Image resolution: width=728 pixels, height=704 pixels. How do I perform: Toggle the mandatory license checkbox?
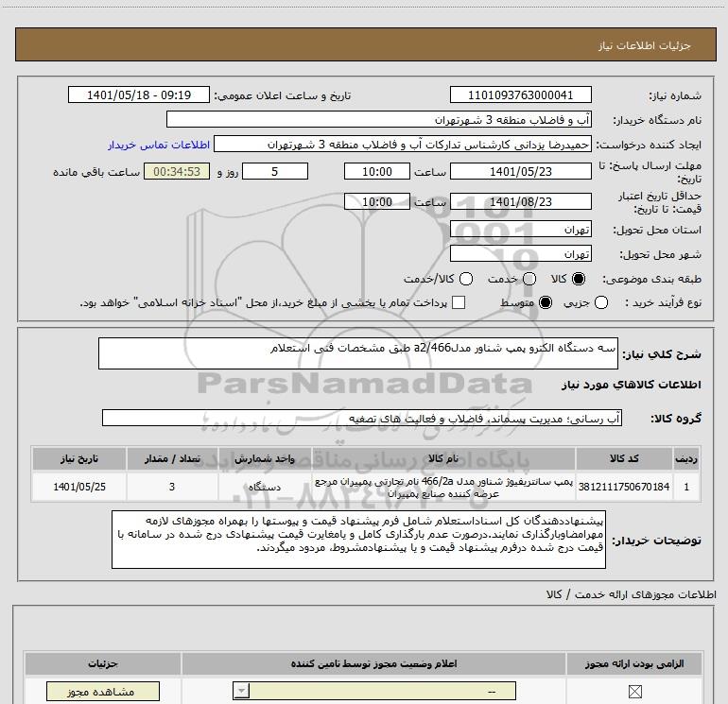pyautogui.click(x=634, y=692)
